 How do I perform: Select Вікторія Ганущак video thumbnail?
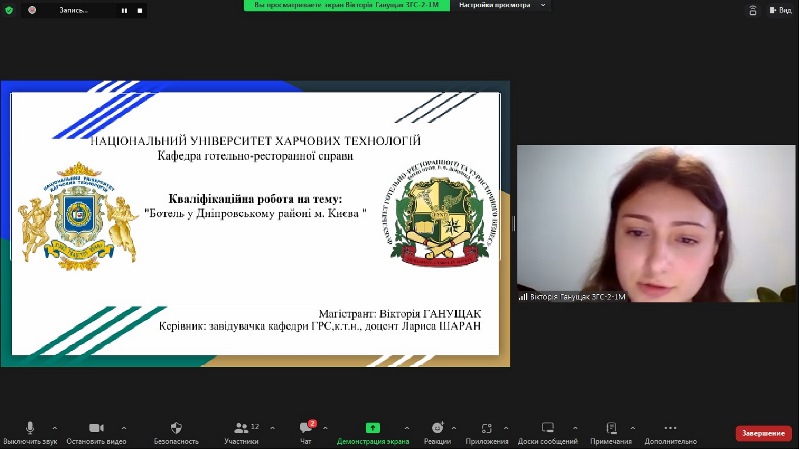[656, 223]
